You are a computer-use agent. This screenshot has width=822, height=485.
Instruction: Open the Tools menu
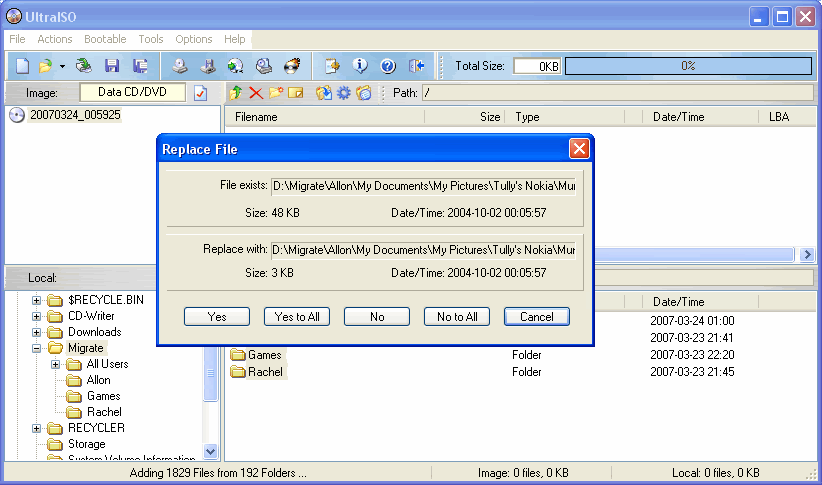(151, 39)
